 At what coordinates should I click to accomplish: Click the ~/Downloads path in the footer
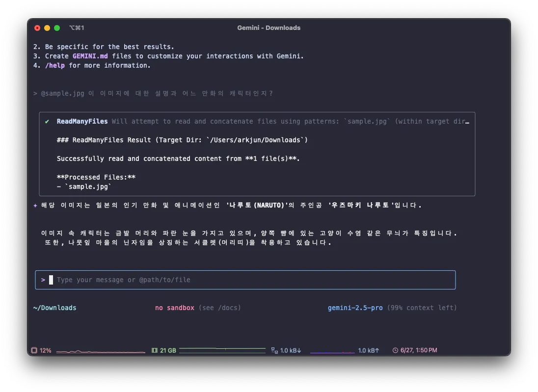(55, 308)
